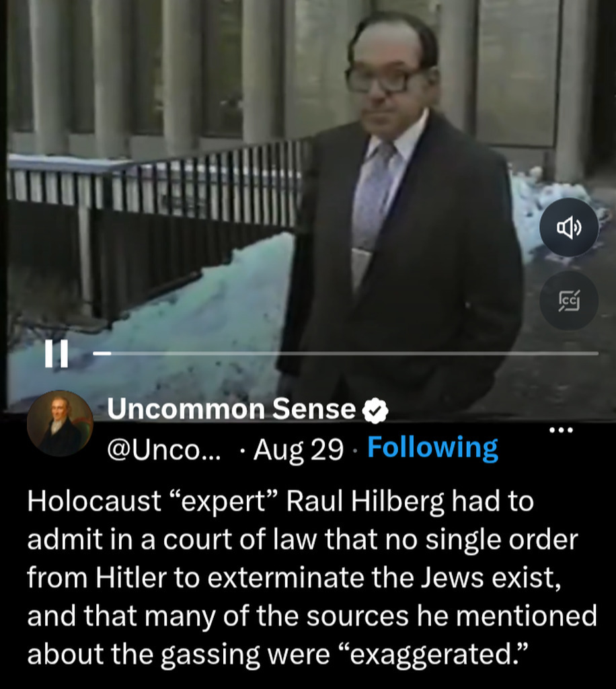The image size is (616, 689).
Task: Open the @Unco... handle link
Action: click(x=164, y=449)
